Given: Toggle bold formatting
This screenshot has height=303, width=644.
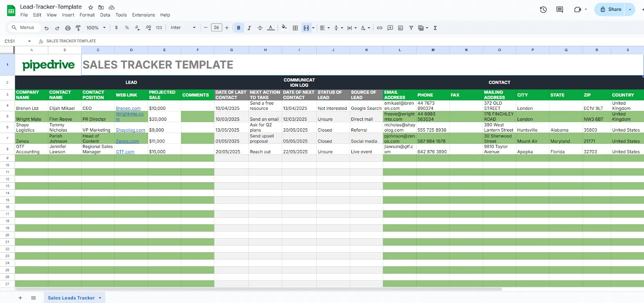Looking at the screenshot, I should click(x=239, y=28).
